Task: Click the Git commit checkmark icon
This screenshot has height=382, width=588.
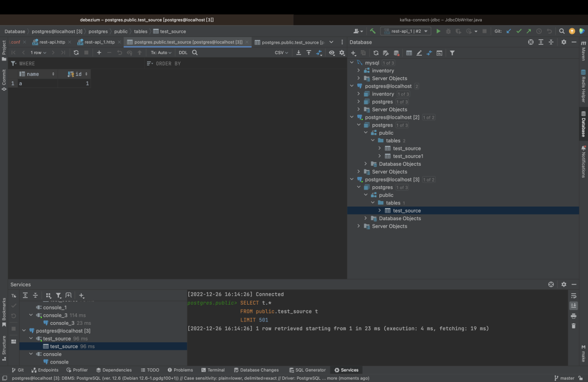Action: (x=518, y=32)
